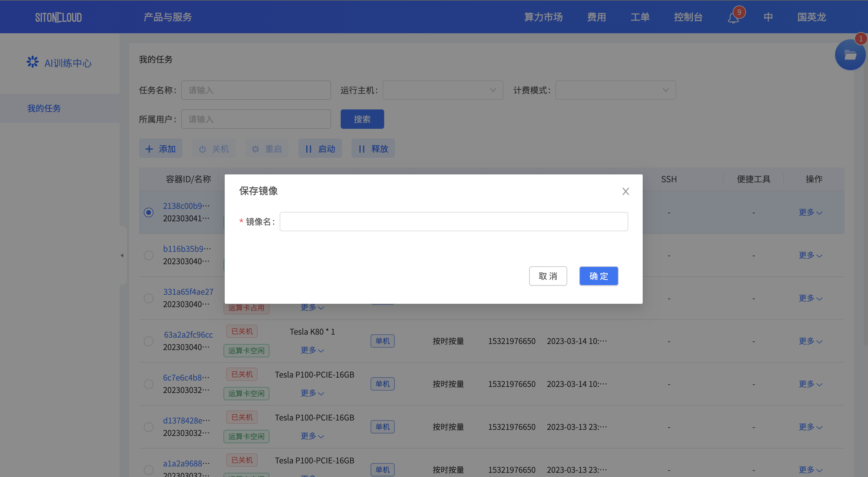
Task: Click the SITONCLOUD logo
Action: (x=58, y=17)
